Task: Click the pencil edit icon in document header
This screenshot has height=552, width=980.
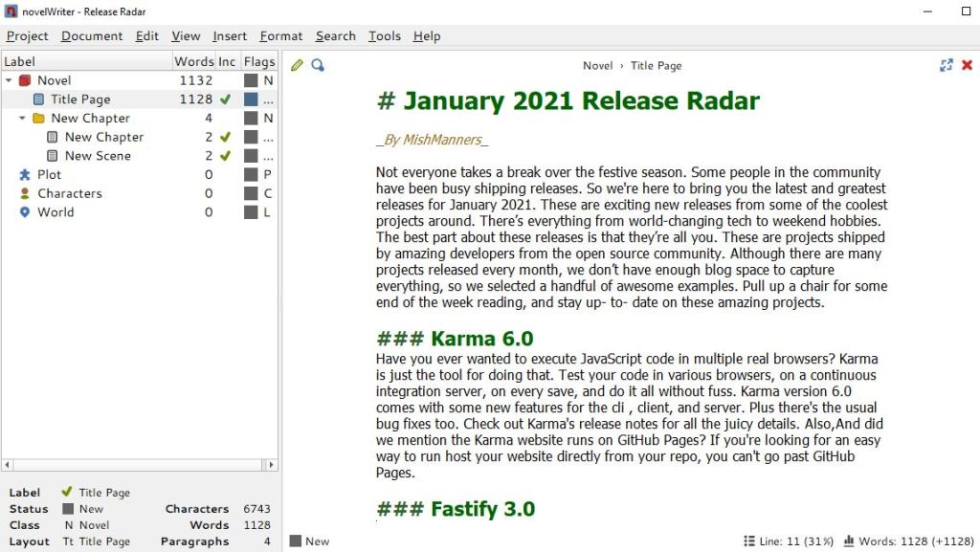Action: (x=297, y=66)
